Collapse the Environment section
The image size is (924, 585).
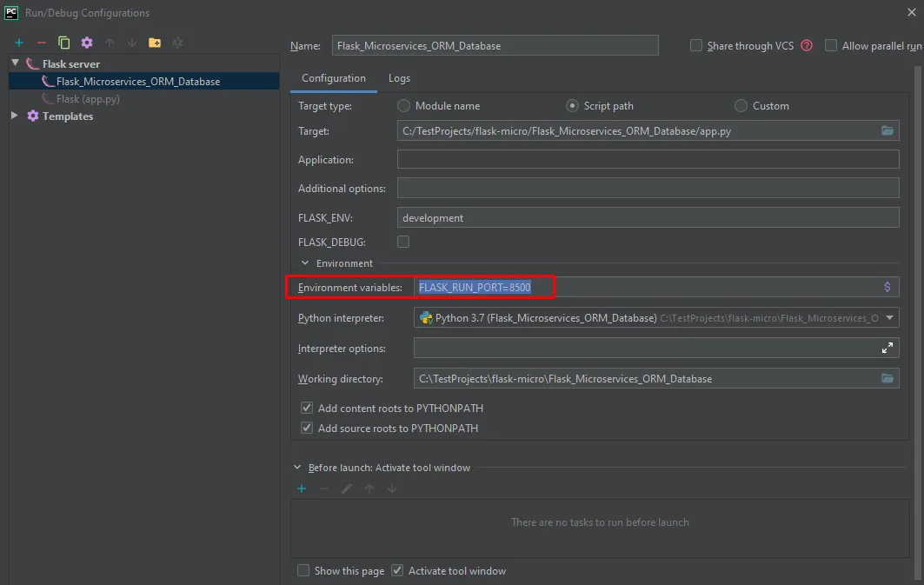(305, 263)
